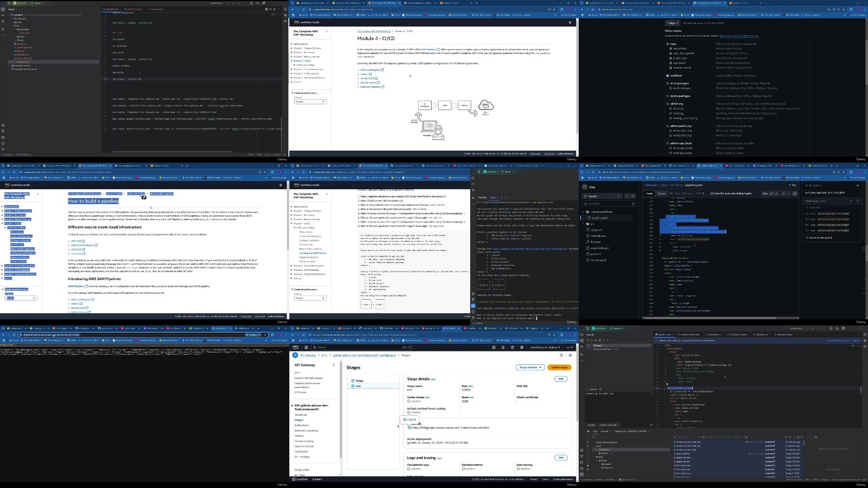
Task: Click the AWS logo in API Gateway console
Action: [296, 347]
